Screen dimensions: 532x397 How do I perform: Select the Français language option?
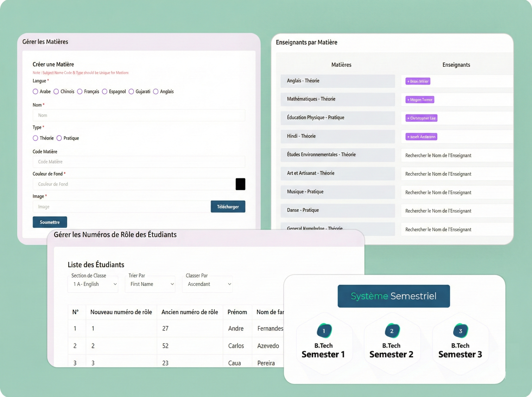point(80,91)
